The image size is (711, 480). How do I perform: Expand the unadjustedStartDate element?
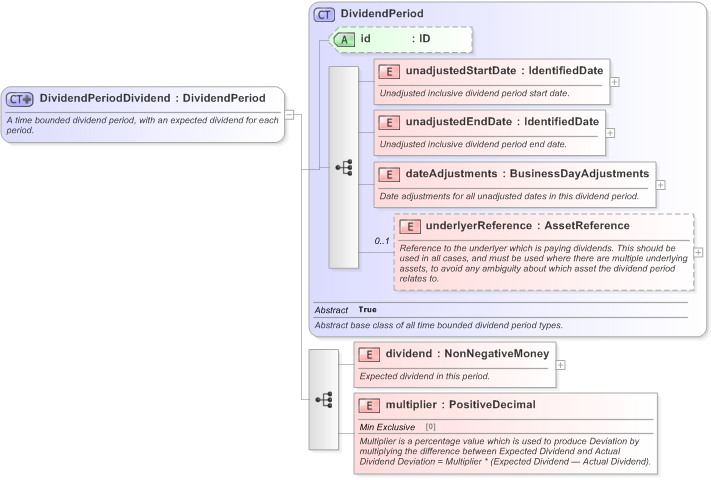[x=615, y=82]
